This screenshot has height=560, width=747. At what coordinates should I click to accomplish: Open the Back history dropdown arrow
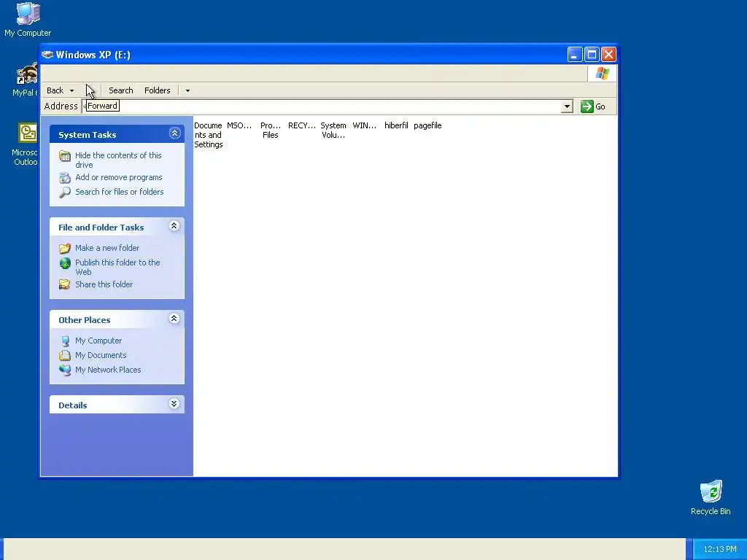pyautogui.click(x=71, y=90)
